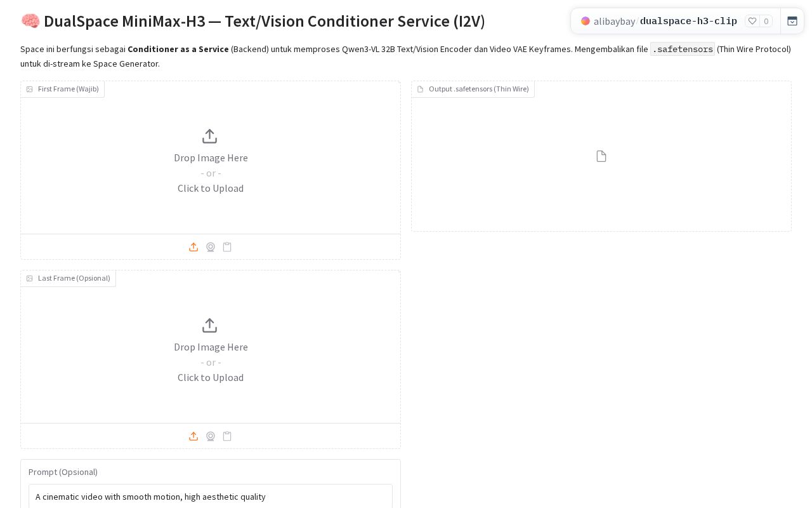Click upload icon under First Frame
The image size is (812, 508).
pos(193,247)
